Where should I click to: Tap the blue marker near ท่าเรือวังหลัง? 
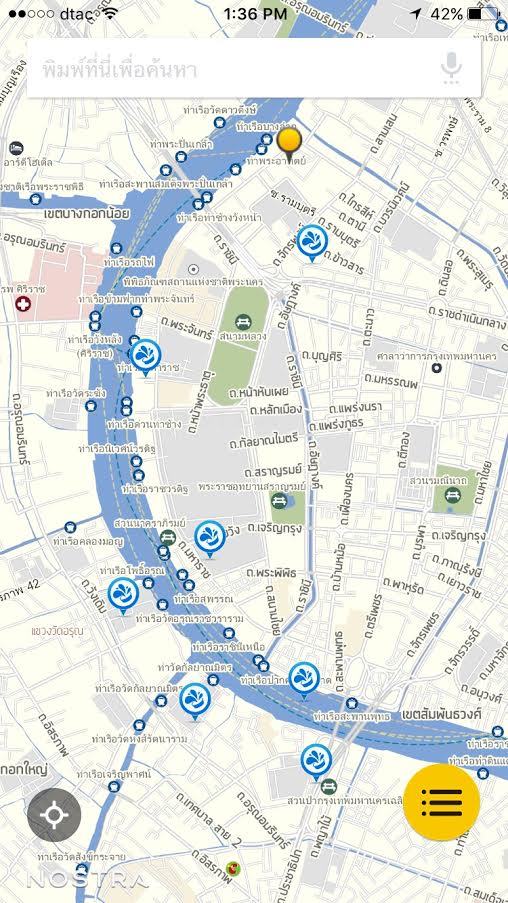[145, 358]
